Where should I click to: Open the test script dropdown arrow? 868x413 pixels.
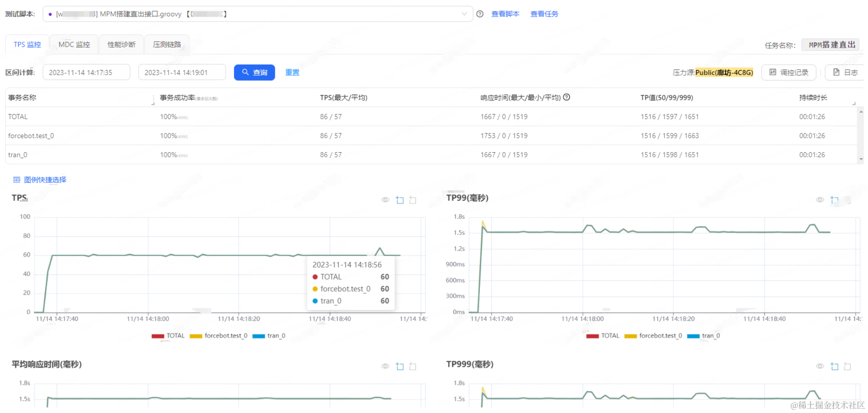pos(464,14)
